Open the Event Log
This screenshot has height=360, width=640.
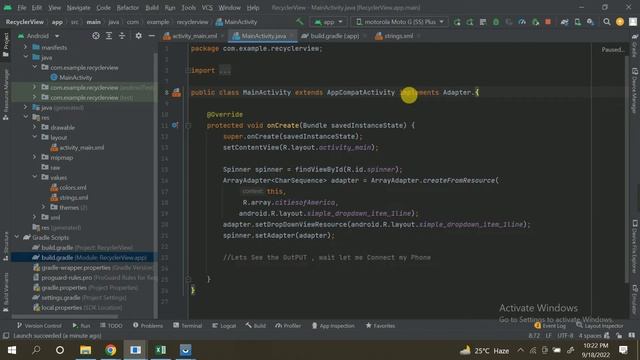click(550, 326)
